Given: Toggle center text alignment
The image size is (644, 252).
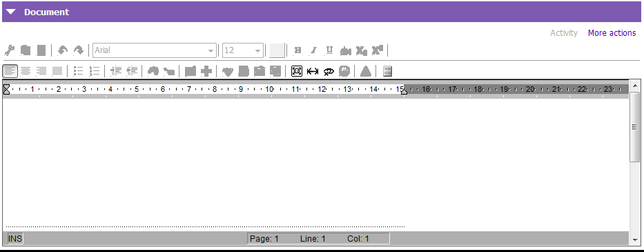Looking at the screenshot, I should (x=26, y=71).
